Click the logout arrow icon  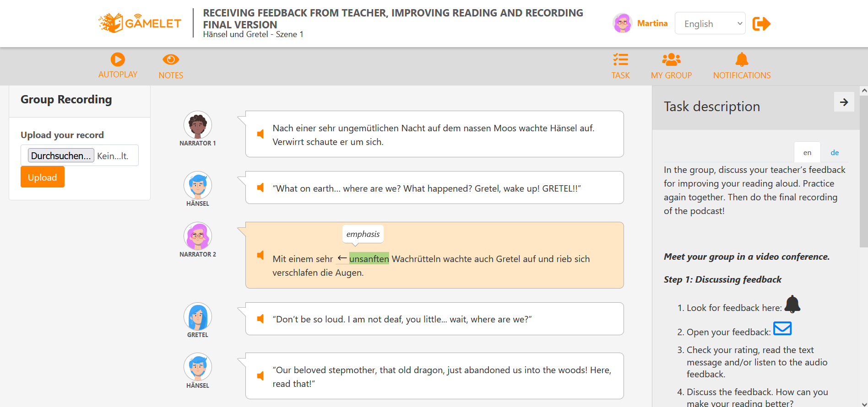(x=761, y=24)
